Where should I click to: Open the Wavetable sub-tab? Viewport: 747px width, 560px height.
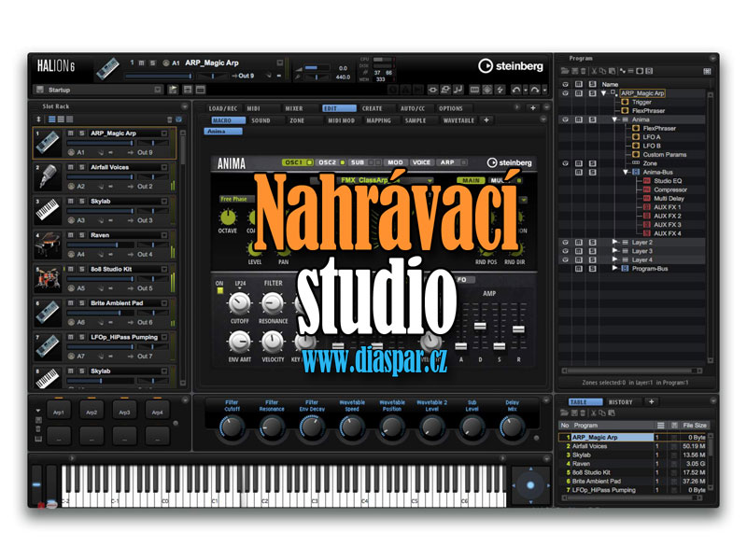coord(458,120)
